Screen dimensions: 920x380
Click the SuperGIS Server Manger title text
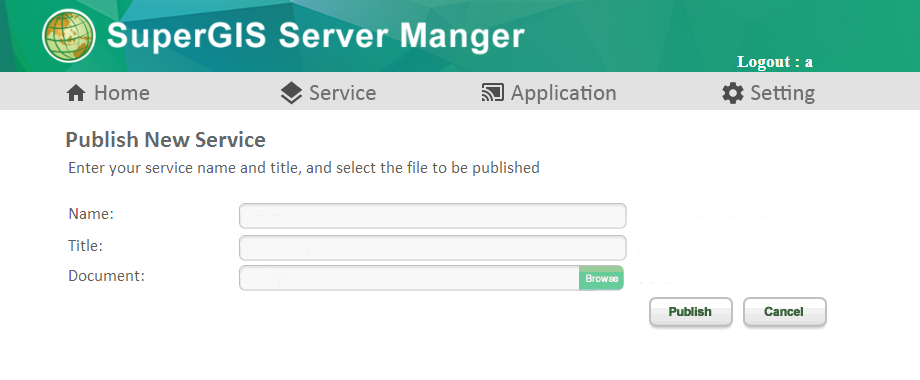point(316,36)
